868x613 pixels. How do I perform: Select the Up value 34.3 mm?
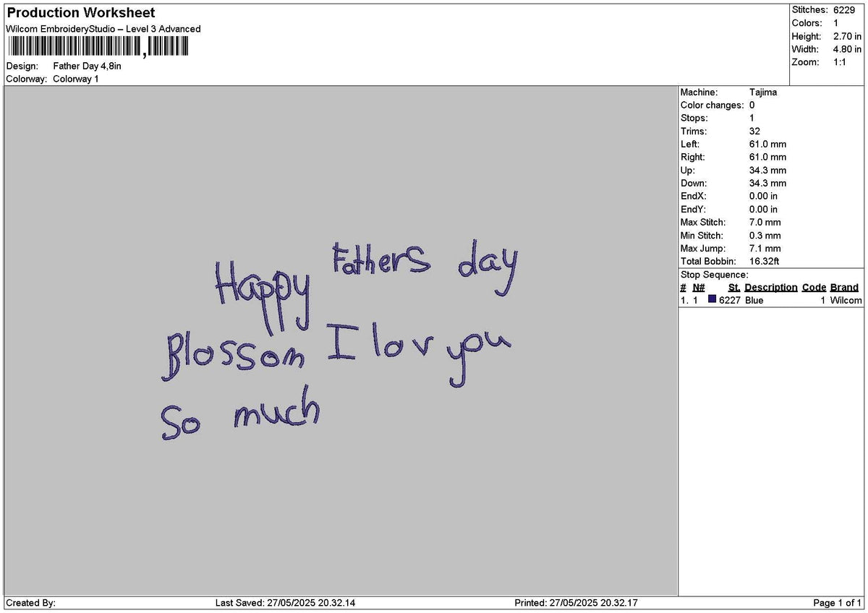(767, 171)
